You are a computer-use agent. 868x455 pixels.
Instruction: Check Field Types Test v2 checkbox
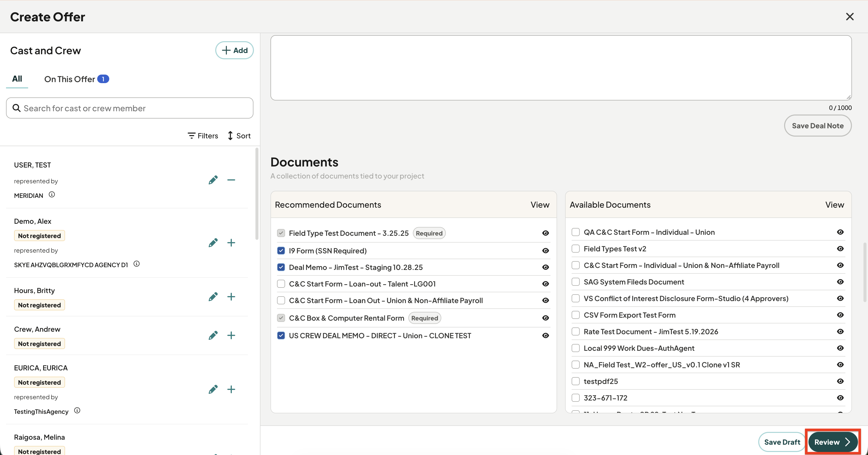click(x=575, y=249)
